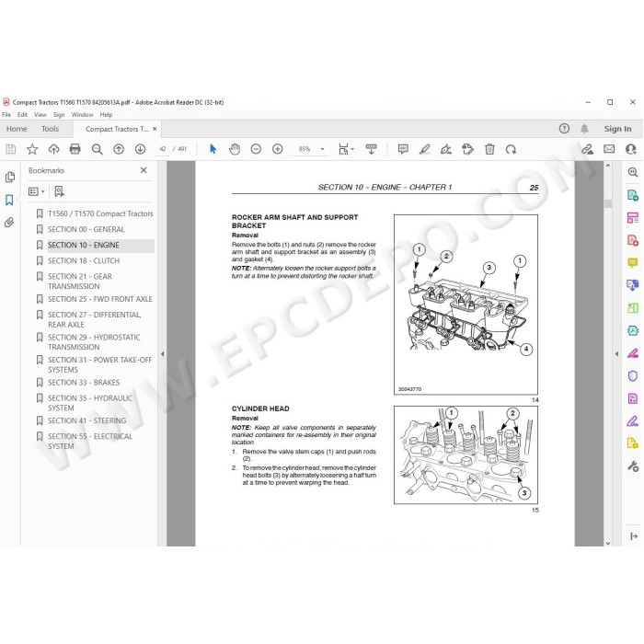
Task: Open bookmark options dropdown menu
Action: click(37, 191)
